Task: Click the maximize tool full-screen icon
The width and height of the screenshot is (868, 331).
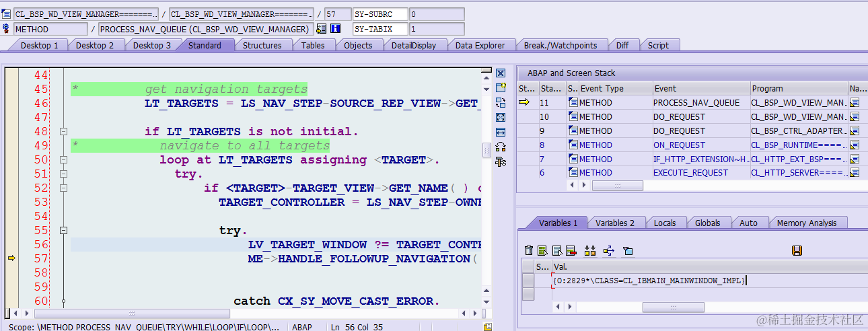Action: tap(500, 117)
